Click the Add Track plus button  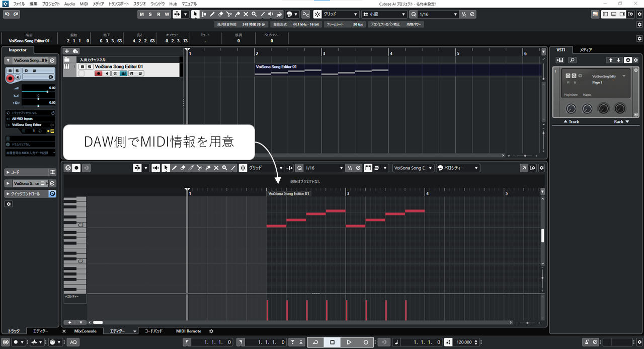point(67,51)
